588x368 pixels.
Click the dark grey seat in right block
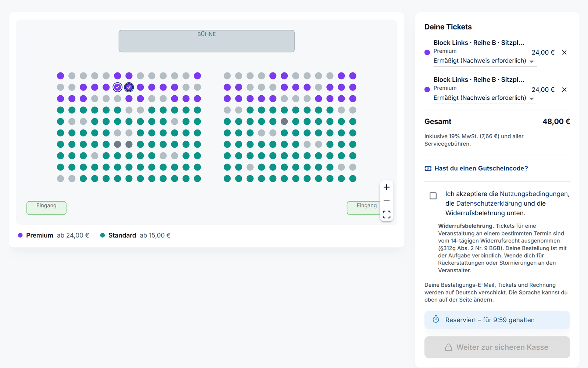pos(284,121)
